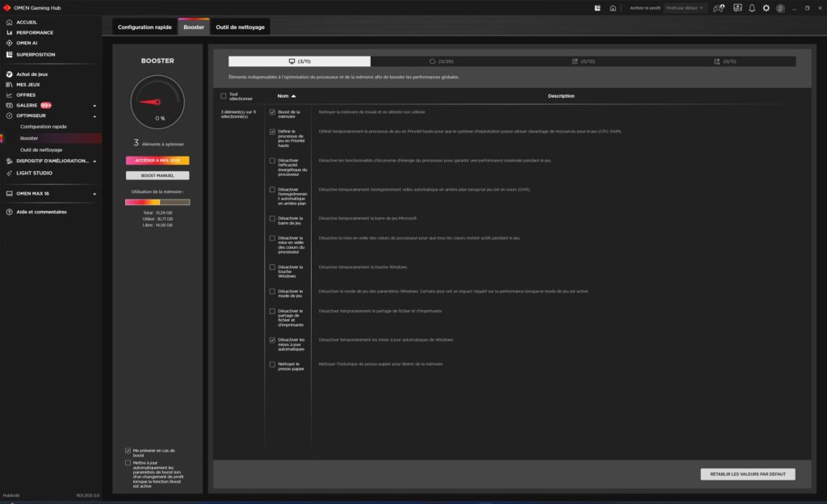Image resolution: width=827 pixels, height=504 pixels.
Task: Open the 'Profil par défaut' dropdown
Action: click(685, 8)
